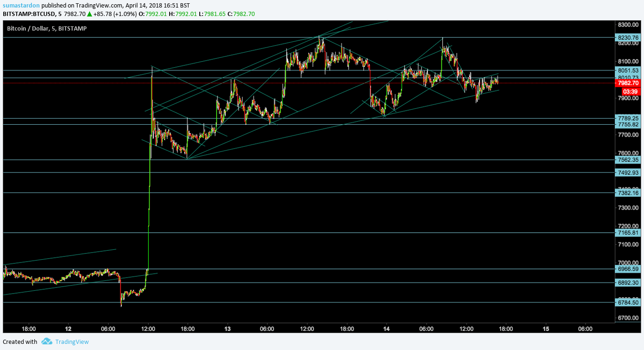Click the 7562.35 price level label

tap(628, 159)
